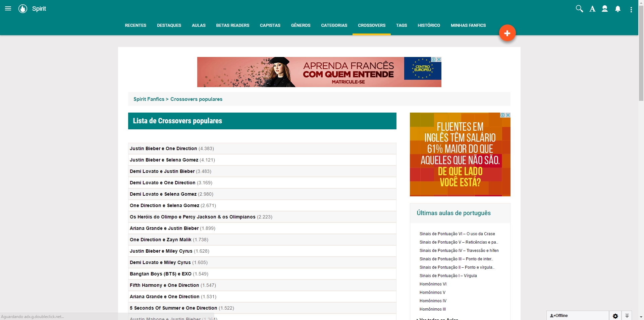Click the Spirit flame logo
Screen dimensions: 644x320
coord(23,9)
